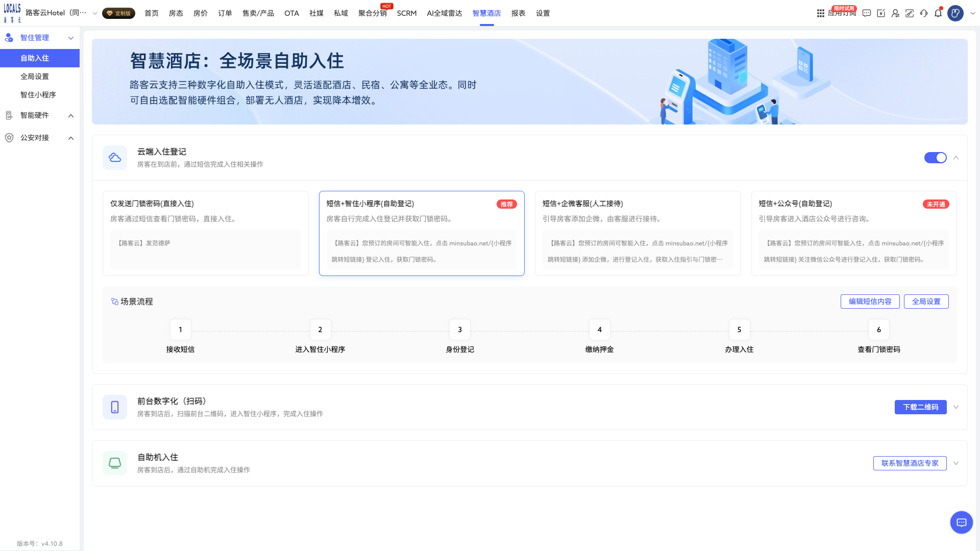Image resolution: width=980 pixels, height=551 pixels.
Task: Click the phone icon for 前台数字化
Action: coord(115,407)
